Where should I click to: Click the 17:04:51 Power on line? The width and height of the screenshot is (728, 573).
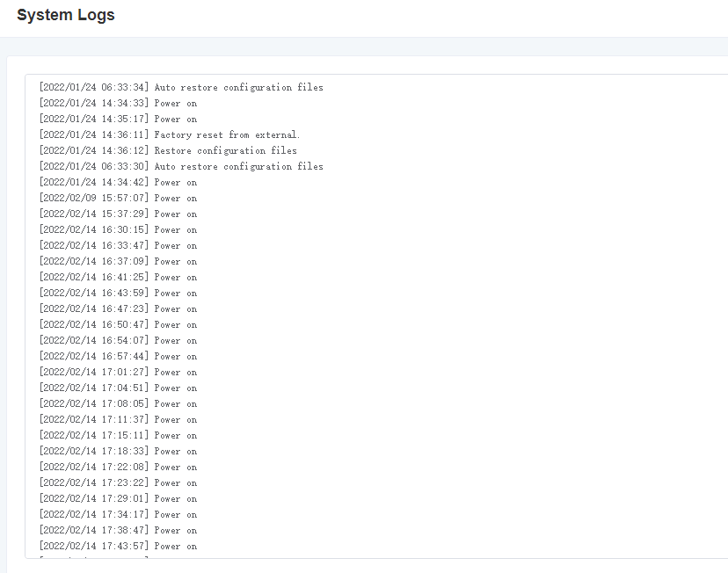pos(118,388)
